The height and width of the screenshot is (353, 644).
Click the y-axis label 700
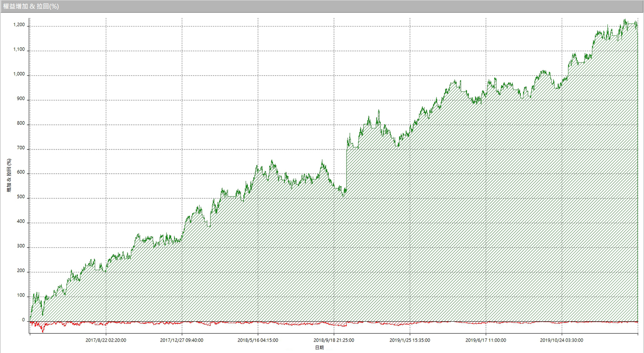coord(21,148)
